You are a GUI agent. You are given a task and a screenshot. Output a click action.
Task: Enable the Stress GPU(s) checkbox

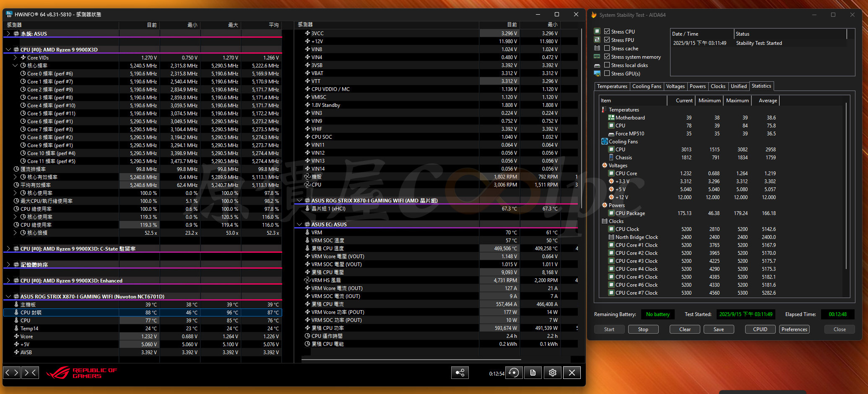pos(607,73)
